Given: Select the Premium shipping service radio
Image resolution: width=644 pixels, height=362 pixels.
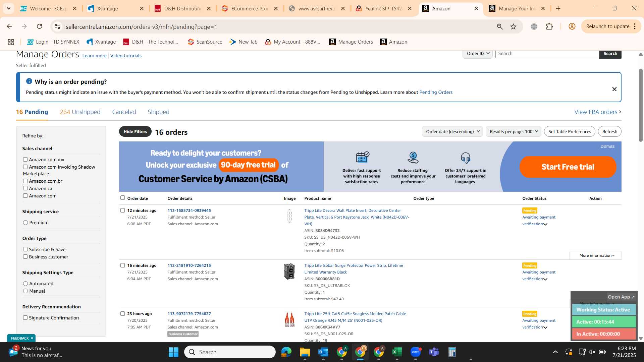Looking at the screenshot, I should pyautogui.click(x=25, y=223).
